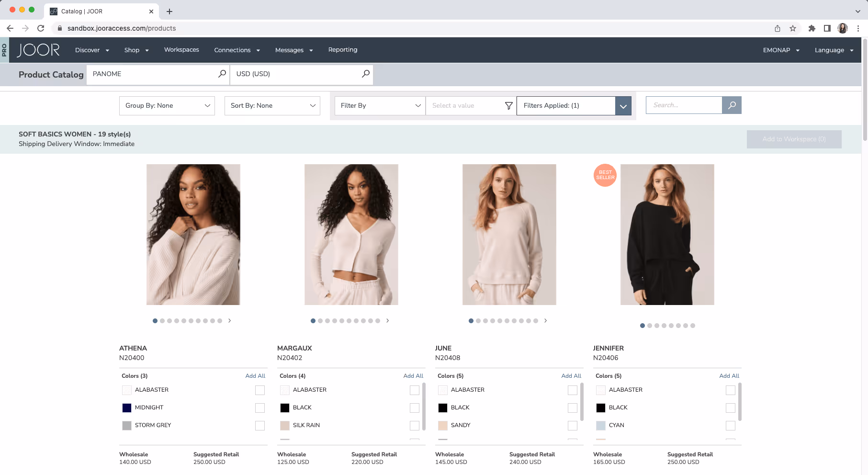Open the Select a value dropdown
868x475 pixels.
coord(471,106)
